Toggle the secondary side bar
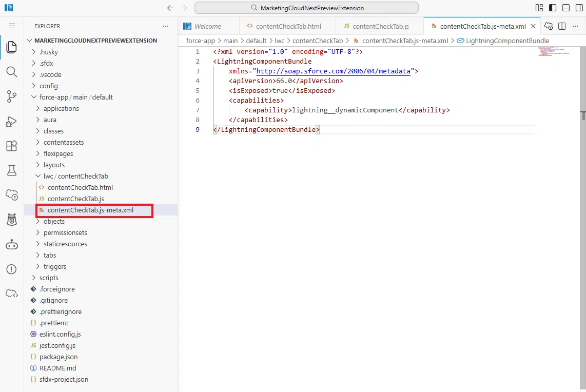586x392 pixels. point(579,8)
